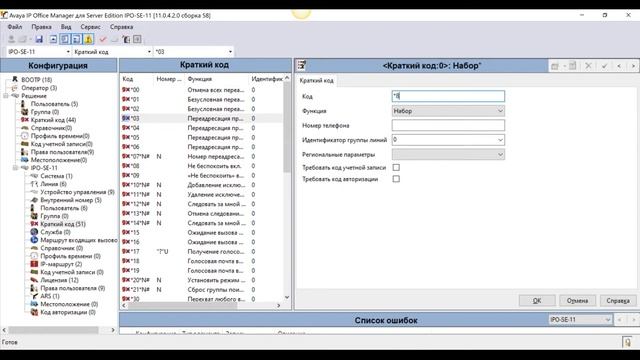Screen dimensions: 640x360
Task: Click the red checkmark Validate configuration icon
Action: coord(102,39)
